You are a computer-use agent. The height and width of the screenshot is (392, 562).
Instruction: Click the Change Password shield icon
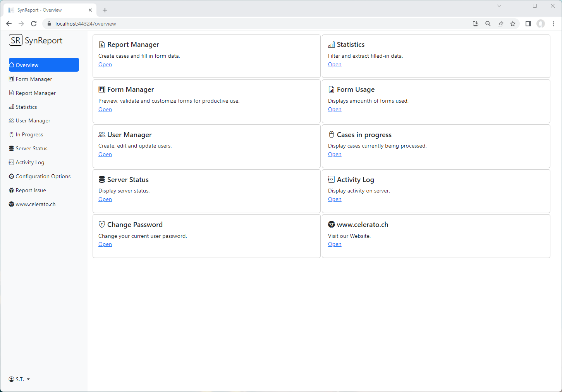pos(102,224)
